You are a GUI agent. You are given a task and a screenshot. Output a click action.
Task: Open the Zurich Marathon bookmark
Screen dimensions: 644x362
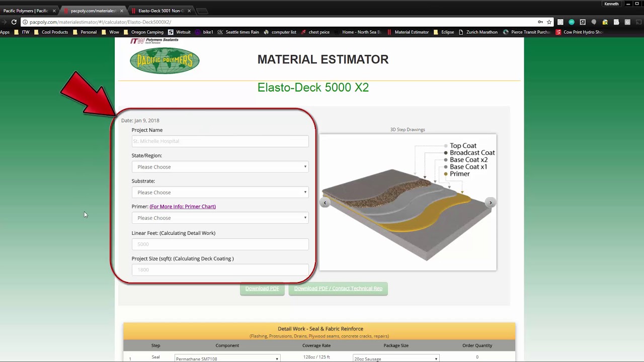coord(478,32)
